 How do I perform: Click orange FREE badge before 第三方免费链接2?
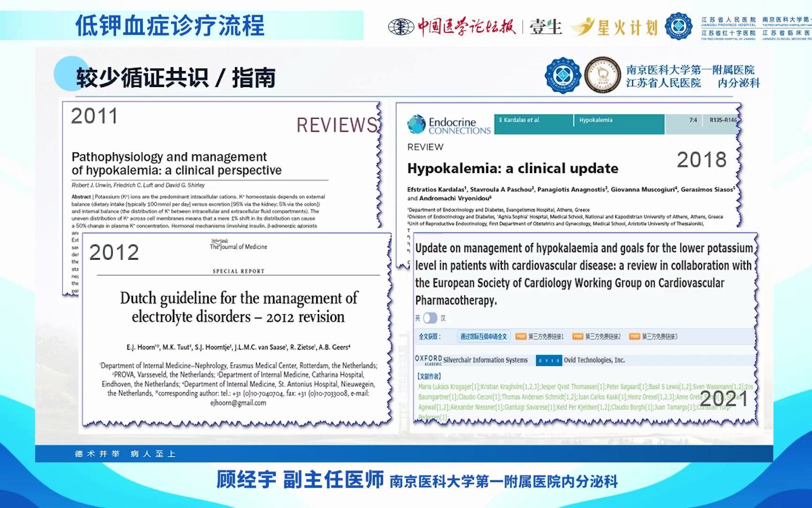578,336
